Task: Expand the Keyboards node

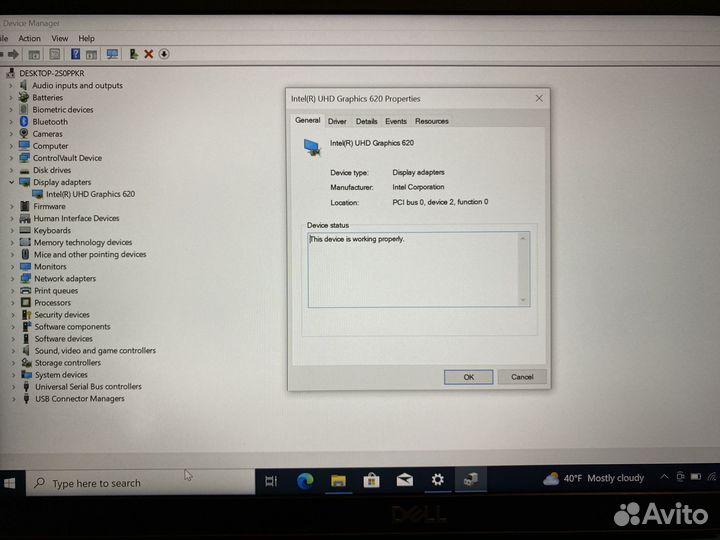Action: (x=12, y=231)
